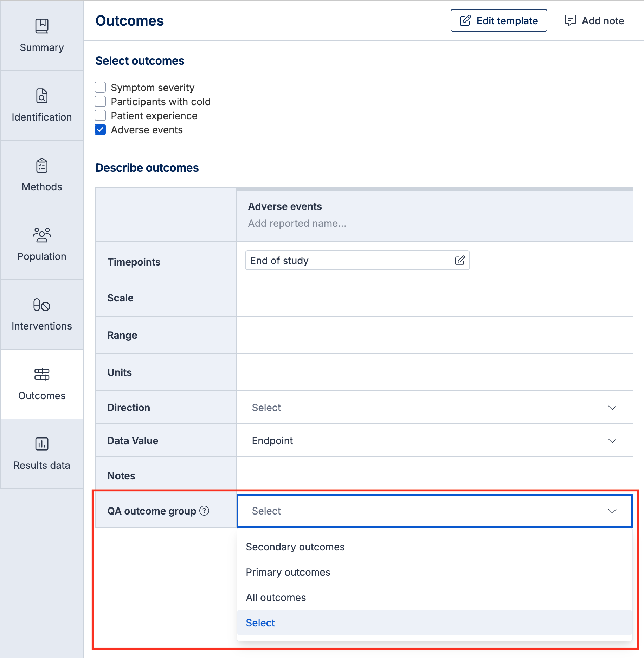This screenshot has width=644, height=658.
Task: Open the Summary section icon
Action: [42, 26]
